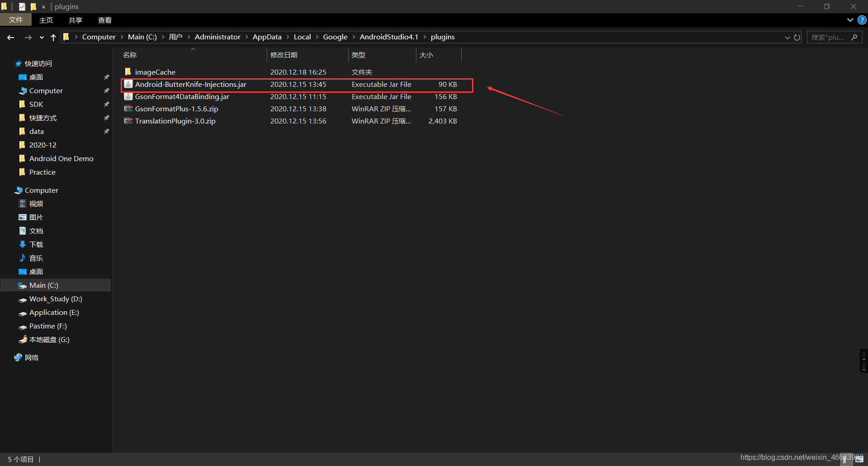Click the 网络 (Network) icon in sidebar
The image size is (868, 466).
19,357
